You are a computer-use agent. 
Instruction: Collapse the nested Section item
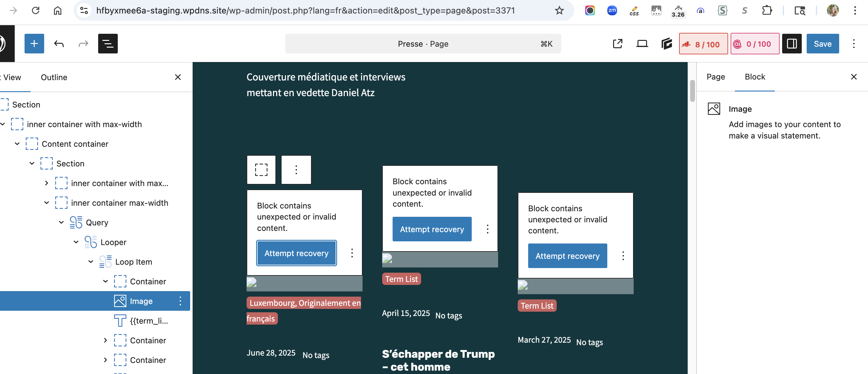pyautogui.click(x=32, y=163)
